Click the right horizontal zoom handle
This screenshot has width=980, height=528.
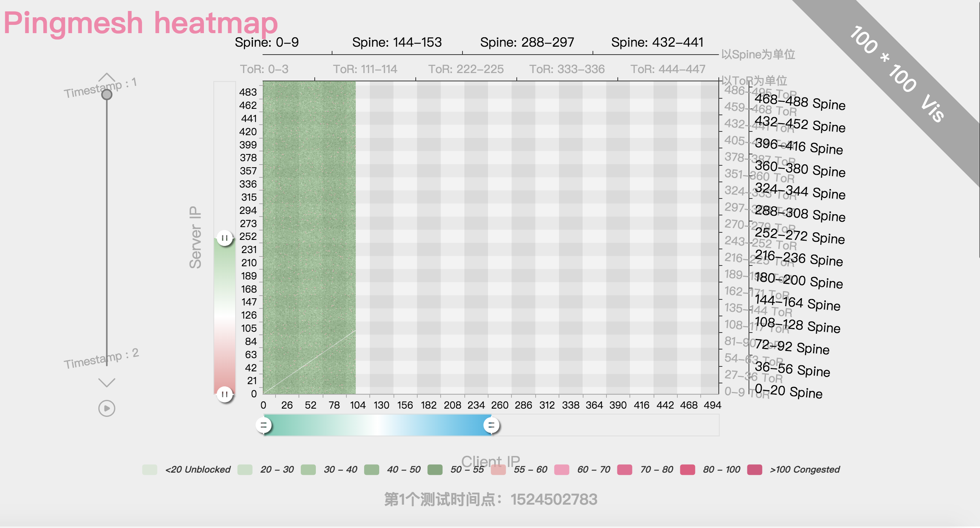[491, 425]
